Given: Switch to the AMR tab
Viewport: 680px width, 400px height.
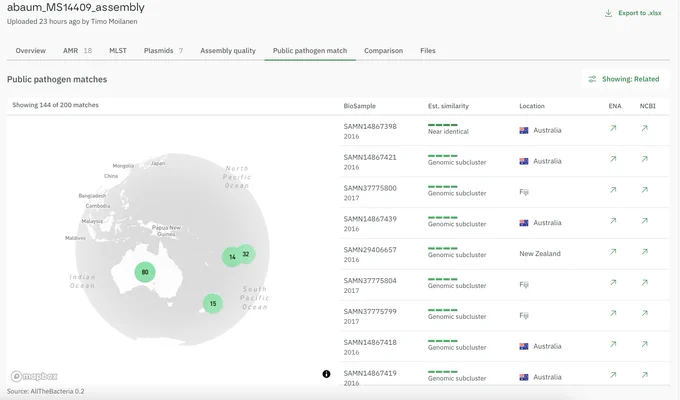Looking at the screenshot, I should [x=77, y=51].
